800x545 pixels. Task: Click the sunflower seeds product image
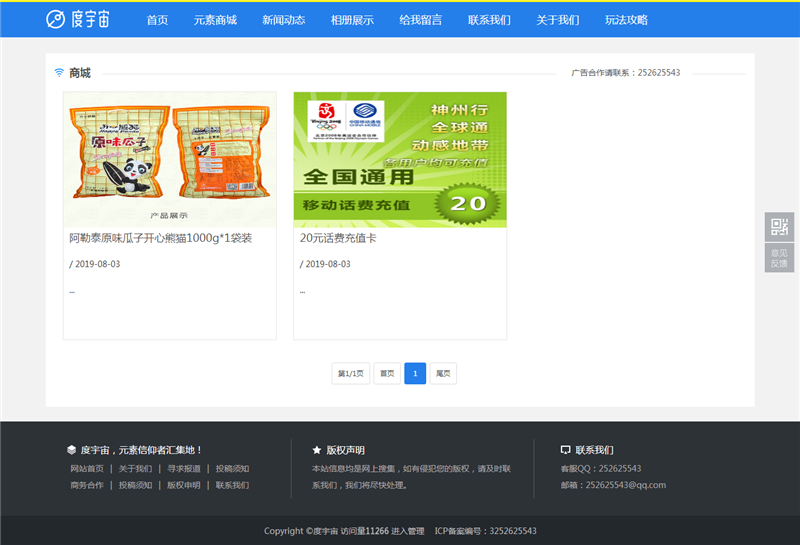pyautogui.click(x=169, y=159)
